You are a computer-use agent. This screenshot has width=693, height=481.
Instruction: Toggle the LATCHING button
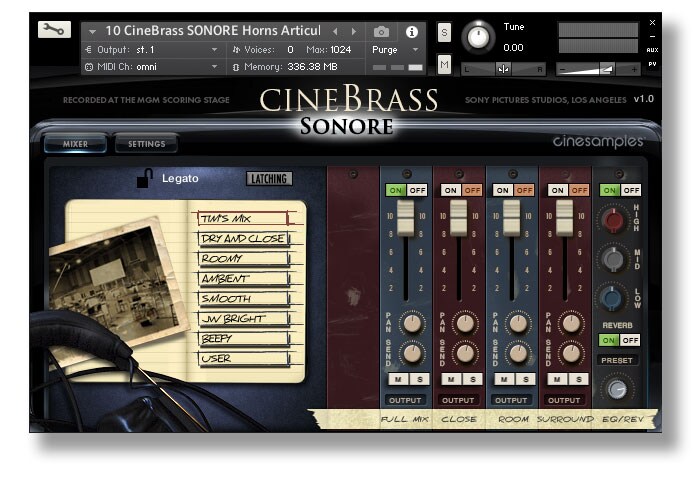(x=269, y=179)
